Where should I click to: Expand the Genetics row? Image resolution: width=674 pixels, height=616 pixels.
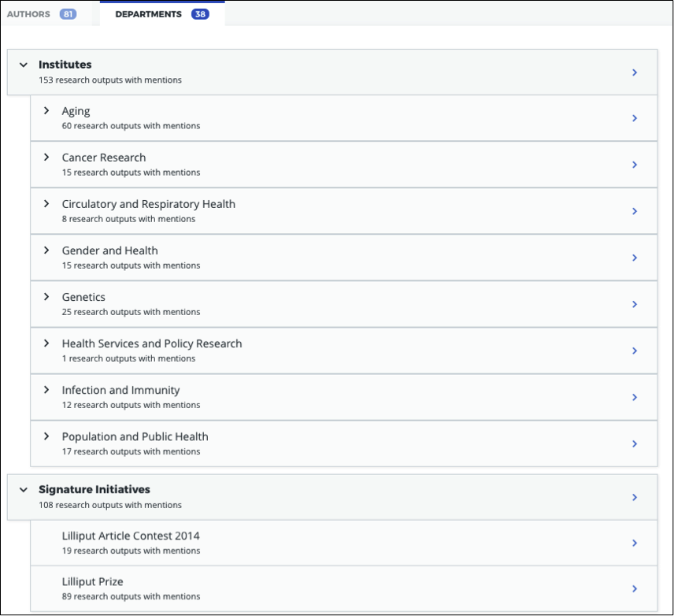[x=46, y=297]
